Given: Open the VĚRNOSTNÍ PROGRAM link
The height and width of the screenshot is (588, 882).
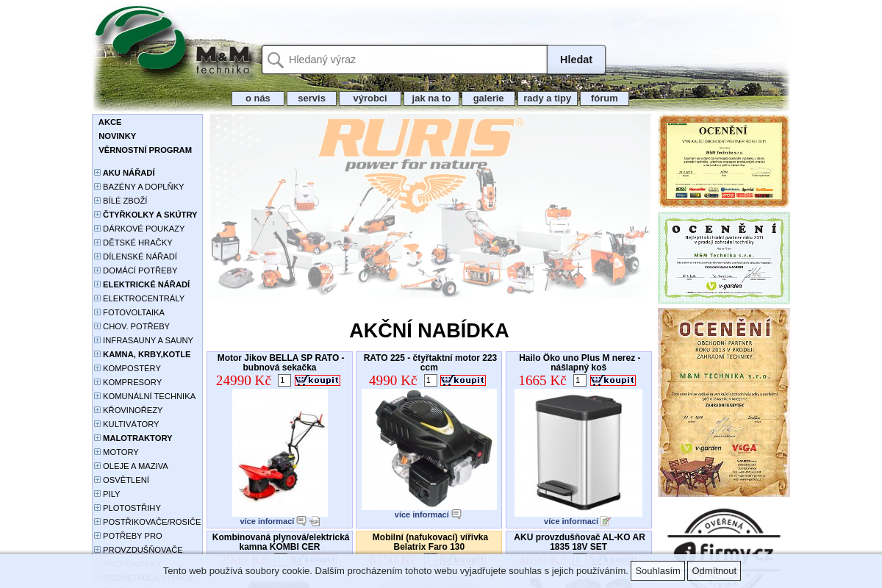Looking at the screenshot, I should (x=146, y=150).
